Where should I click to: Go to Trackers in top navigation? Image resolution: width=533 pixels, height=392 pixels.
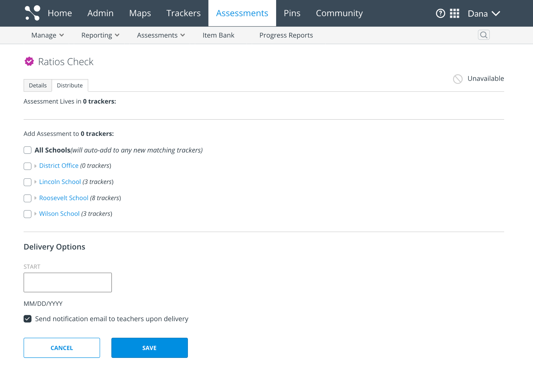pos(183,13)
